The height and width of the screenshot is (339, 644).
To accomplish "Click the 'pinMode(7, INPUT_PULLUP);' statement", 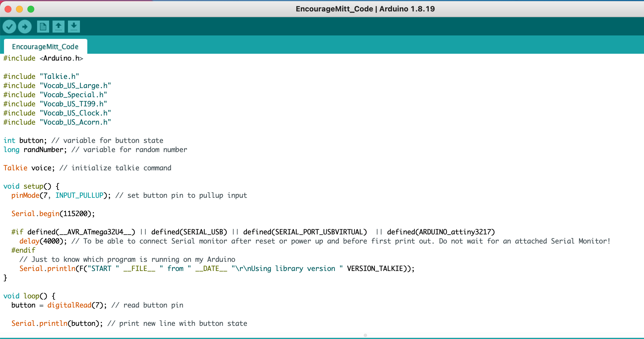I will 61,196.
